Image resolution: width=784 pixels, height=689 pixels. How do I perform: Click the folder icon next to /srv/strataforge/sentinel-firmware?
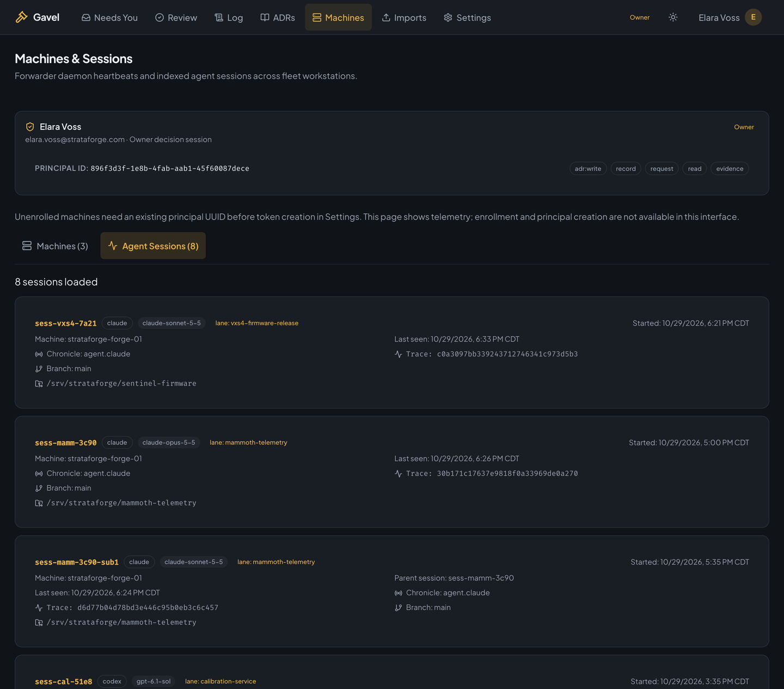[39, 384]
